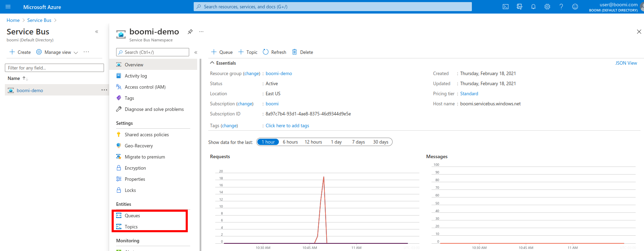Select the 30 days time range

pos(381,142)
